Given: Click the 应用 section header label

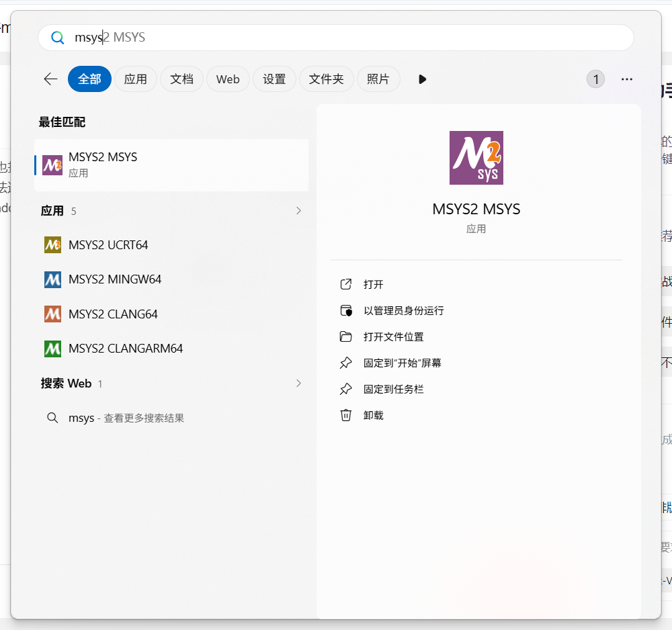Looking at the screenshot, I should pos(52,211).
